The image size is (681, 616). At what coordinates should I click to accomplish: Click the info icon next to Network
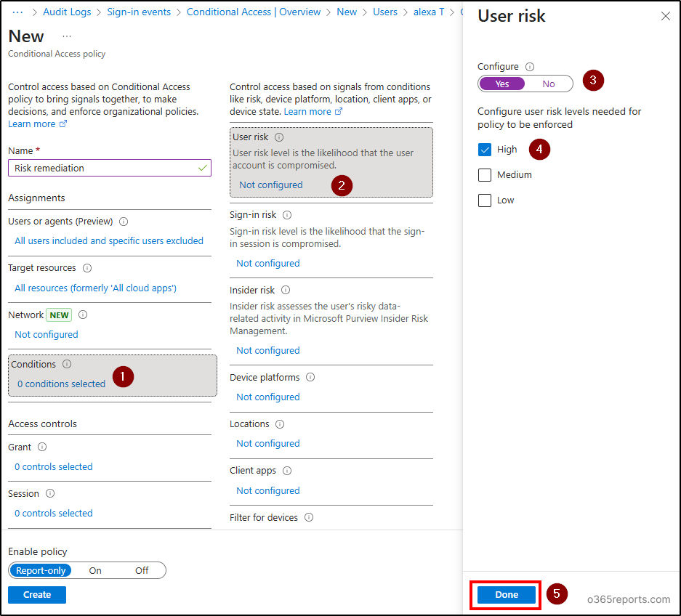point(82,315)
